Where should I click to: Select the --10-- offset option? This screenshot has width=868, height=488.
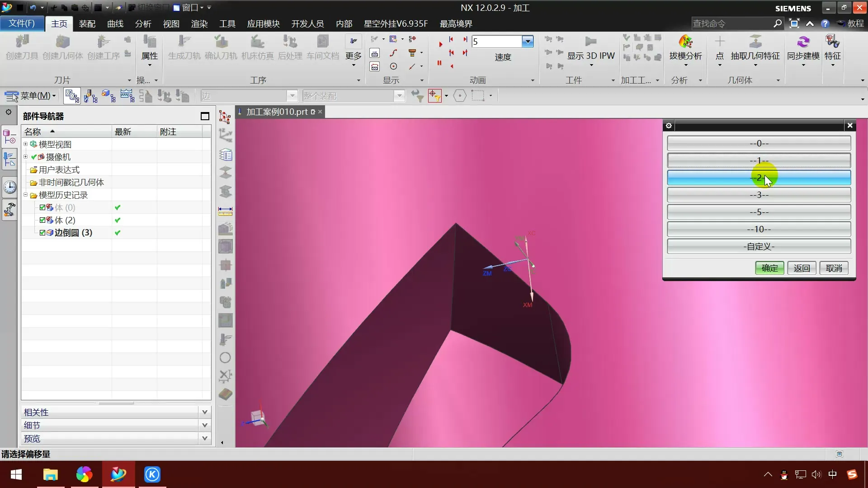(759, 229)
